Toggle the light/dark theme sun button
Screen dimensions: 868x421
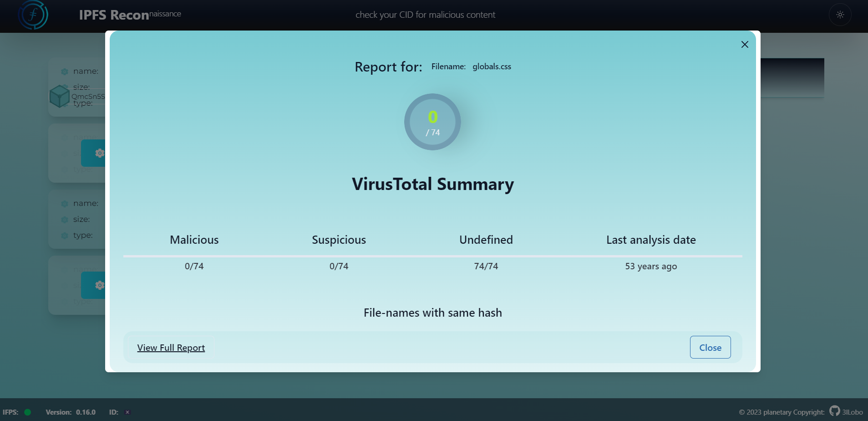(x=840, y=15)
